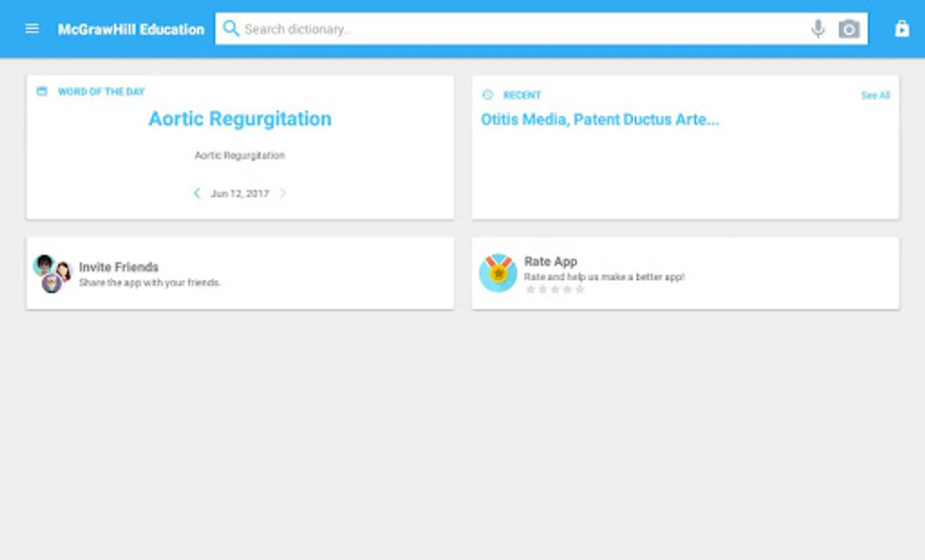
Task: Go to previous word of the day
Action: coord(197,194)
